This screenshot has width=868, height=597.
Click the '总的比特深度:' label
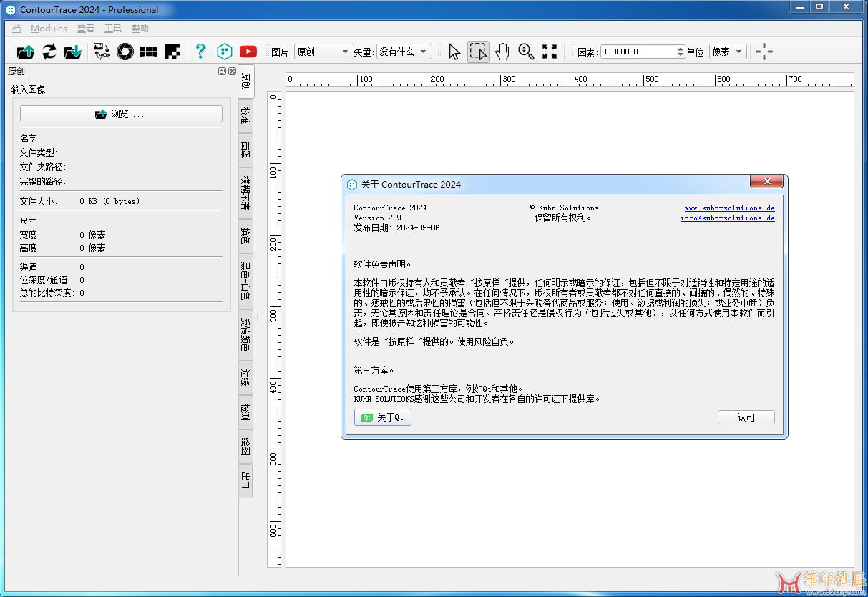(x=48, y=293)
